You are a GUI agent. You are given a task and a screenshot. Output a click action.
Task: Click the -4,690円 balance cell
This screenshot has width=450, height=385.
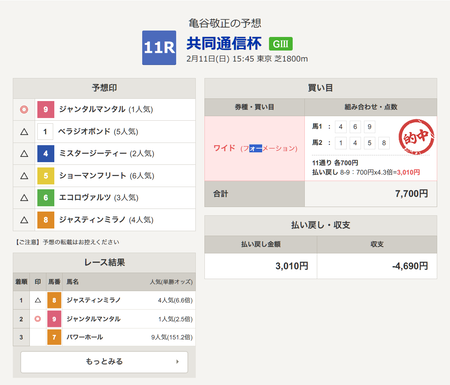(x=377, y=266)
